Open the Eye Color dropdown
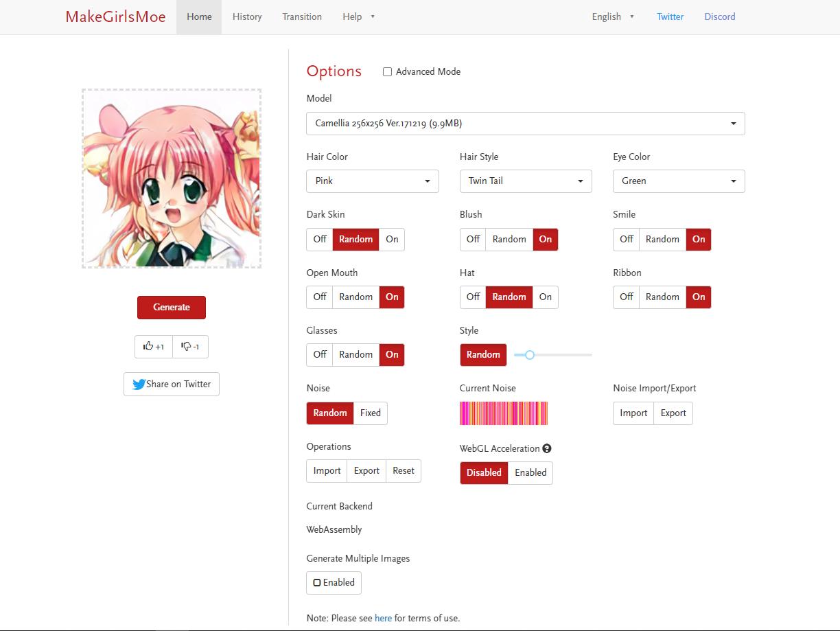This screenshot has width=840, height=631. coord(678,181)
